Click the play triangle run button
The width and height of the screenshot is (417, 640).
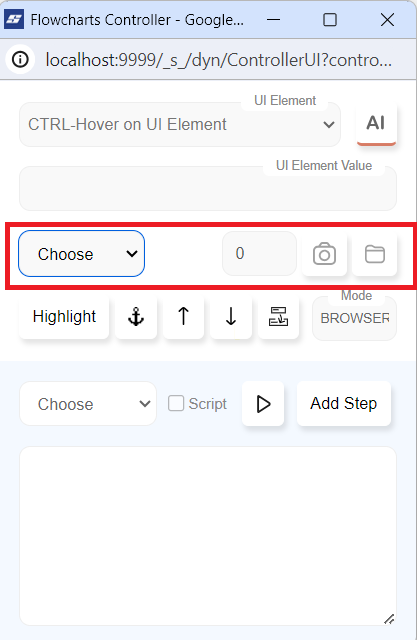click(263, 404)
